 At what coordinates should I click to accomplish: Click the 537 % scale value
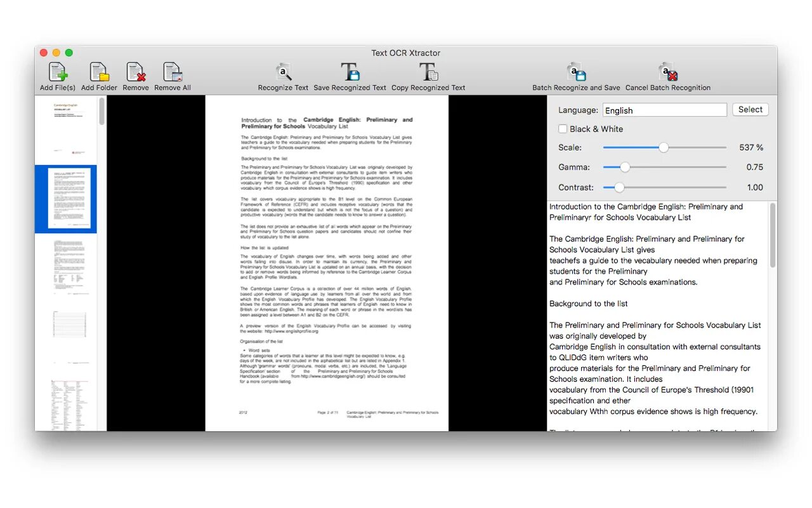[751, 147]
